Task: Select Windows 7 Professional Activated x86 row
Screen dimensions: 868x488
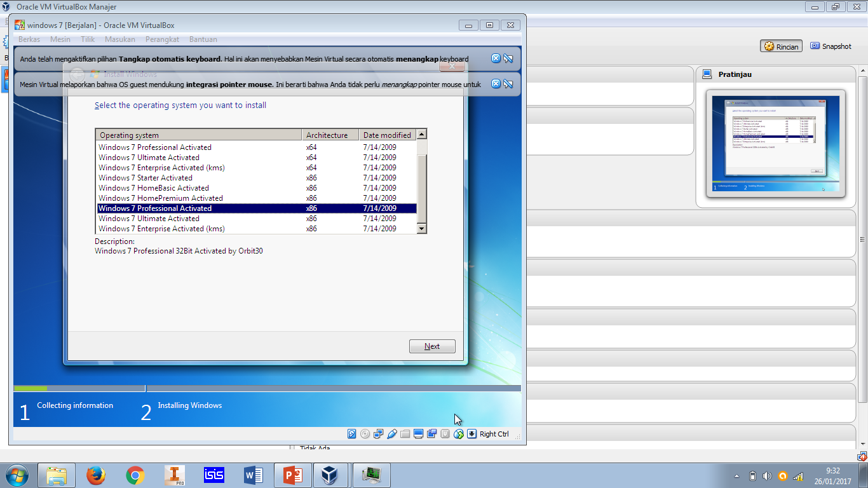Action: click(256, 208)
